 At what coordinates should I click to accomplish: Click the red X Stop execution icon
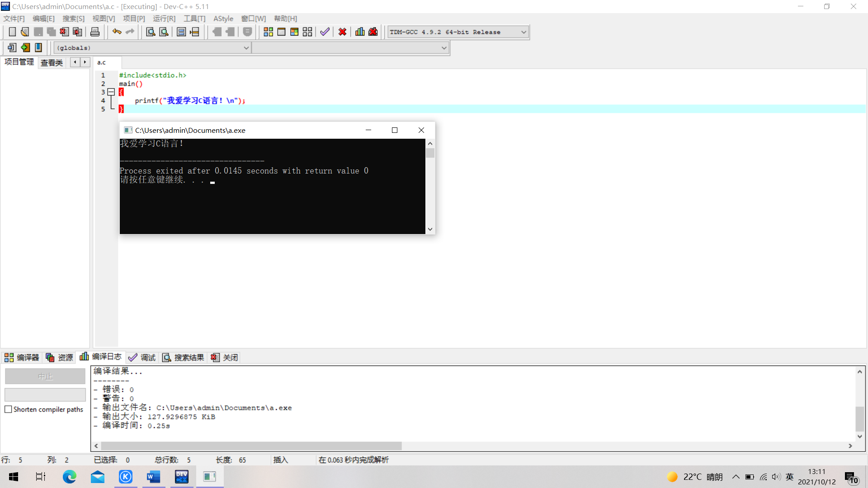pos(342,32)
